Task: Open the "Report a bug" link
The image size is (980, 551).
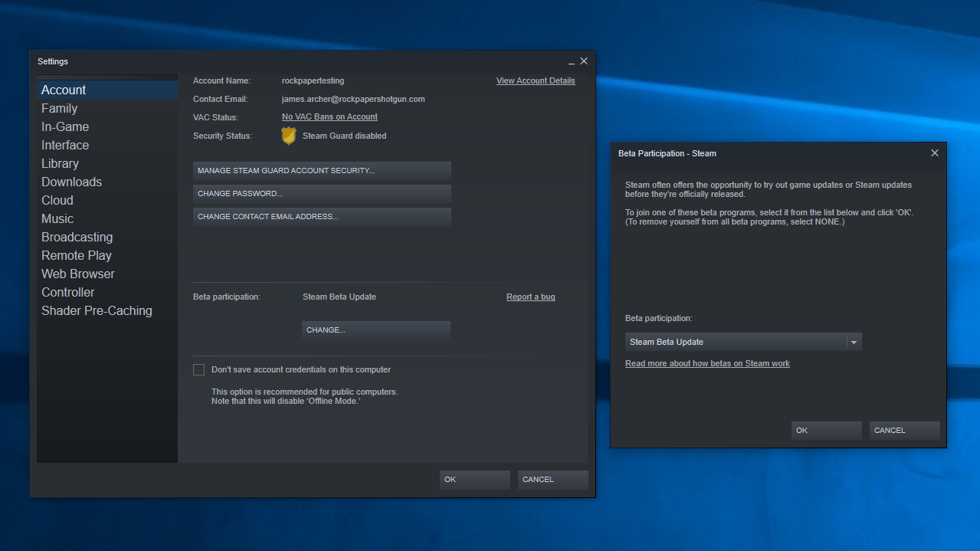Action: (530, 297)
